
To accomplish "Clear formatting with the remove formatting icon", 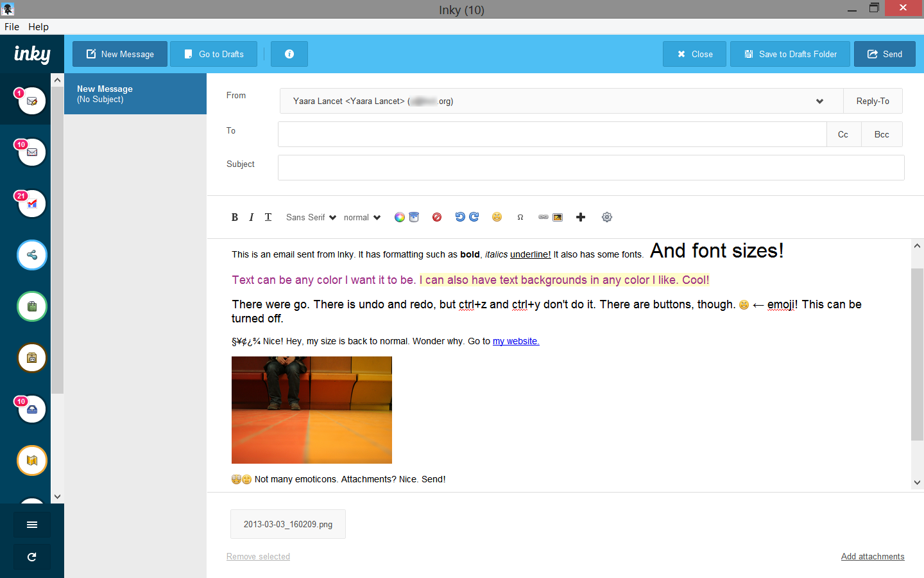I will 437,217.
